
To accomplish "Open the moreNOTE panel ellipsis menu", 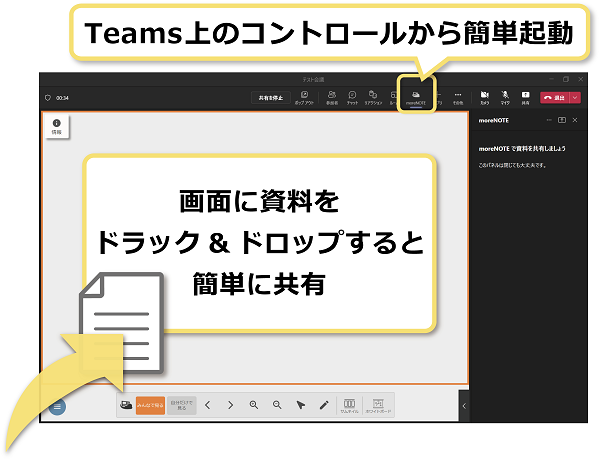I will coord(549,120).
